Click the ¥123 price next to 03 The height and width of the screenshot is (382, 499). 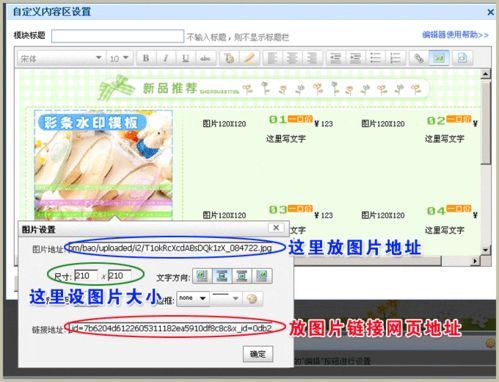click(x=324, y=215)
